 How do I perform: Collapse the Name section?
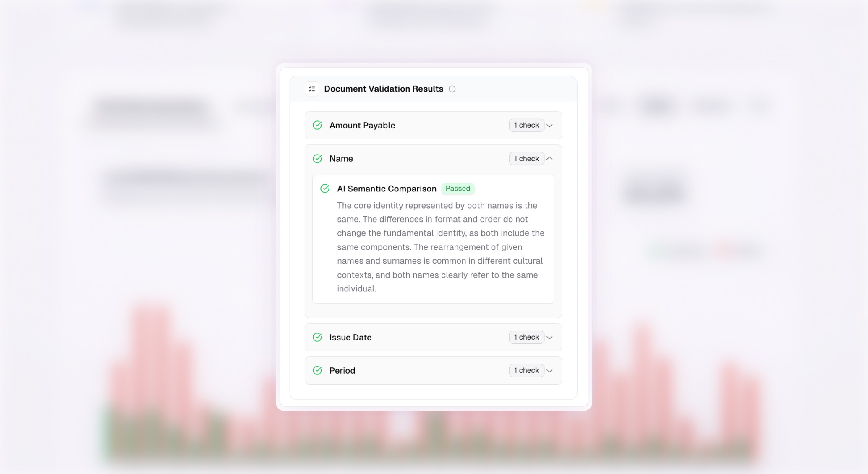point(549,158)
